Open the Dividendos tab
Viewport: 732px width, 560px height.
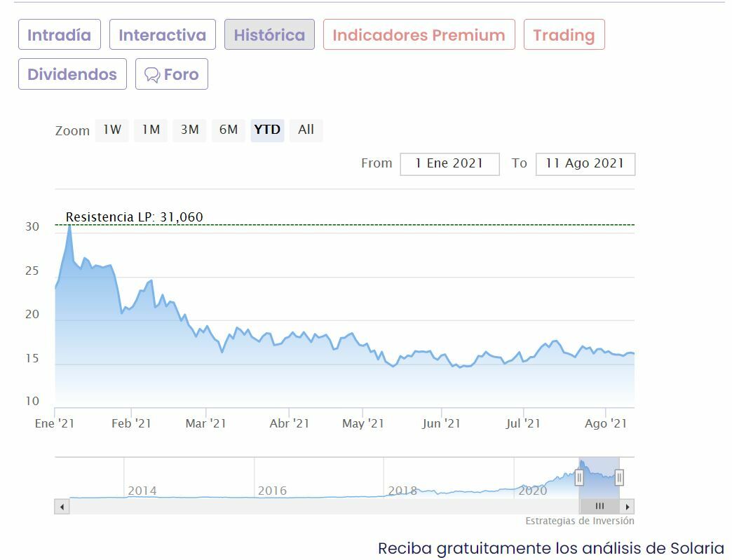tap(72, 74)
